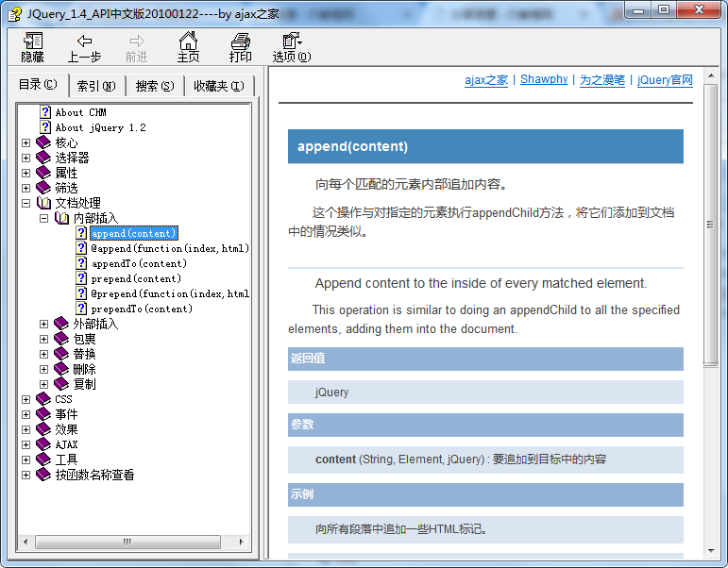Open the 收藏夹 tab
Screen dimensions: 728x568
pyautogui.click(x=218, y=86)
